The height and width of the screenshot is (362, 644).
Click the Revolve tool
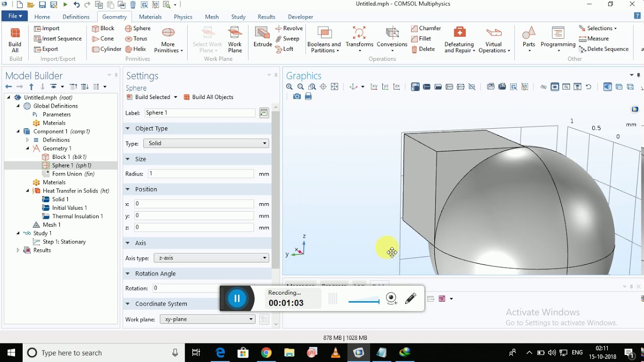[x=289, y=29]
